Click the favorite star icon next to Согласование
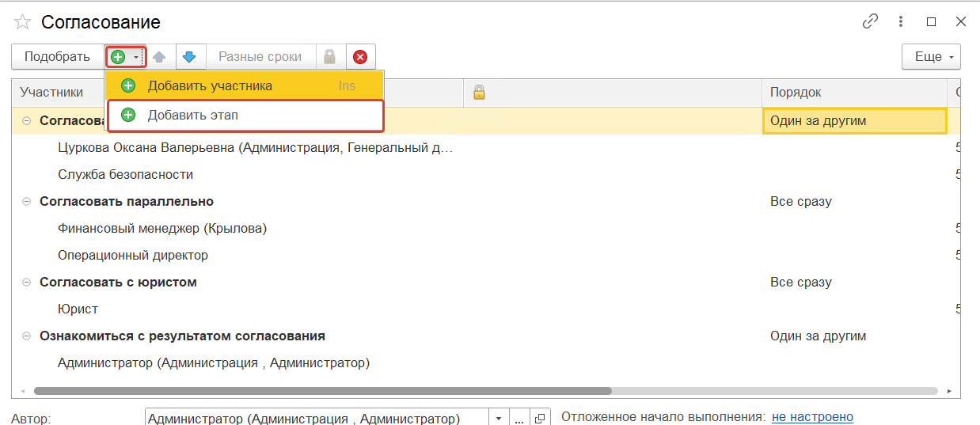Image resolution: width=980 pixels, height=425 pixels. pos(22,22)
